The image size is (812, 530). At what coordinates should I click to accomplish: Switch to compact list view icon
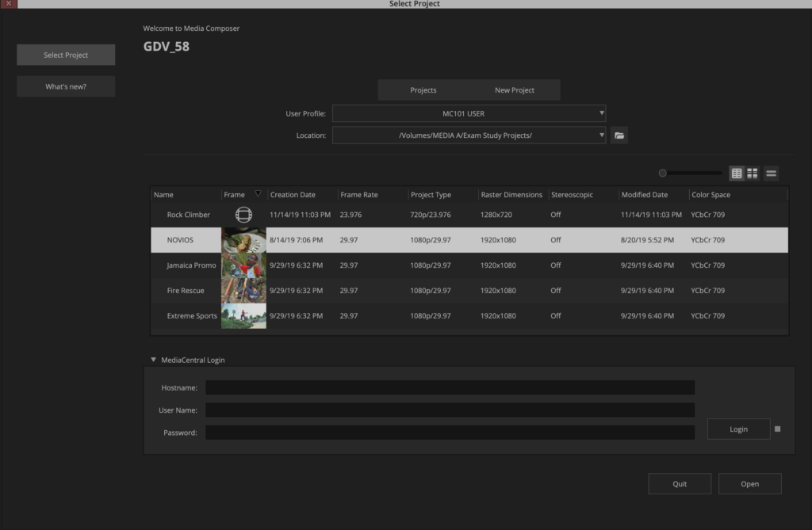pos(770,173)
